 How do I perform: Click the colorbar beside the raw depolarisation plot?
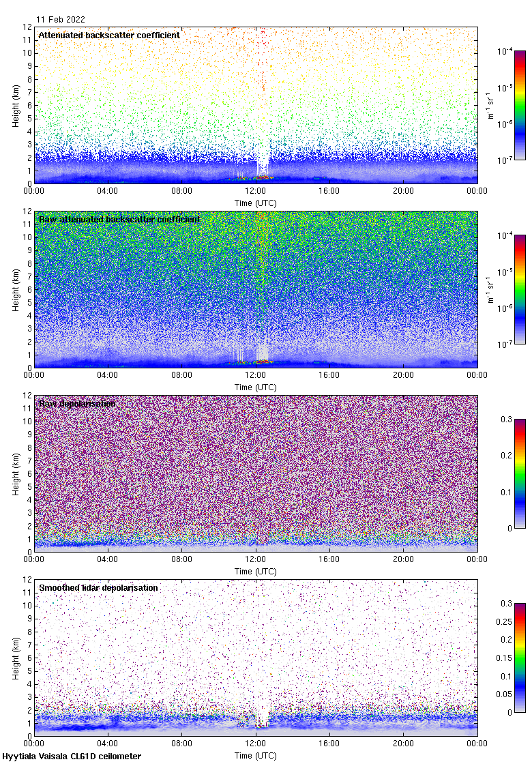tap(520, 473)
